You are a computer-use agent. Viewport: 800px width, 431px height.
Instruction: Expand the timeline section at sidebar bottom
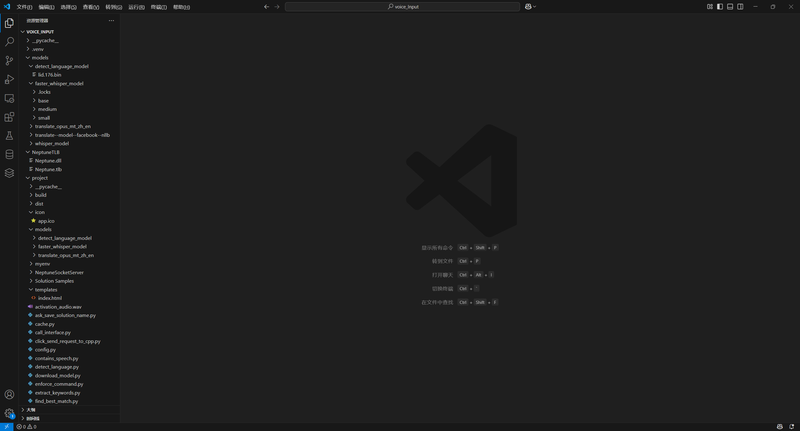69,418
